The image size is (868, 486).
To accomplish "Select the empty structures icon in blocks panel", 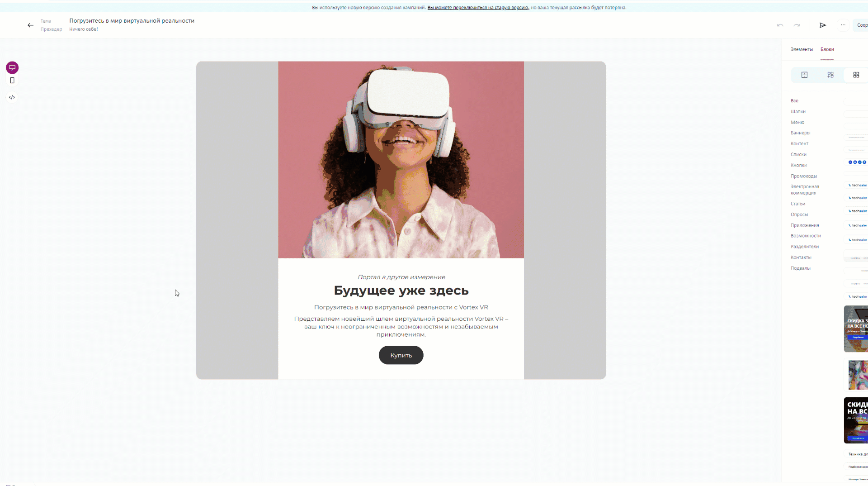I will click(804, 75).
